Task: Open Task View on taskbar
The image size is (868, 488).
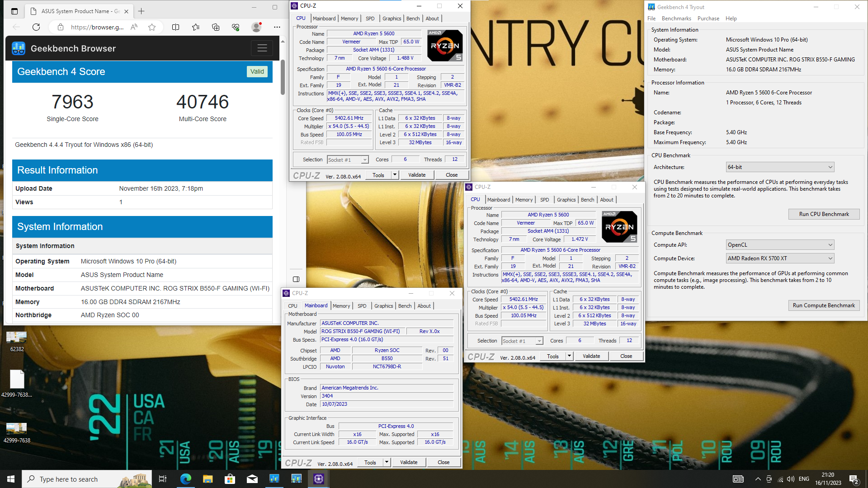Action: tap(163, 479)
